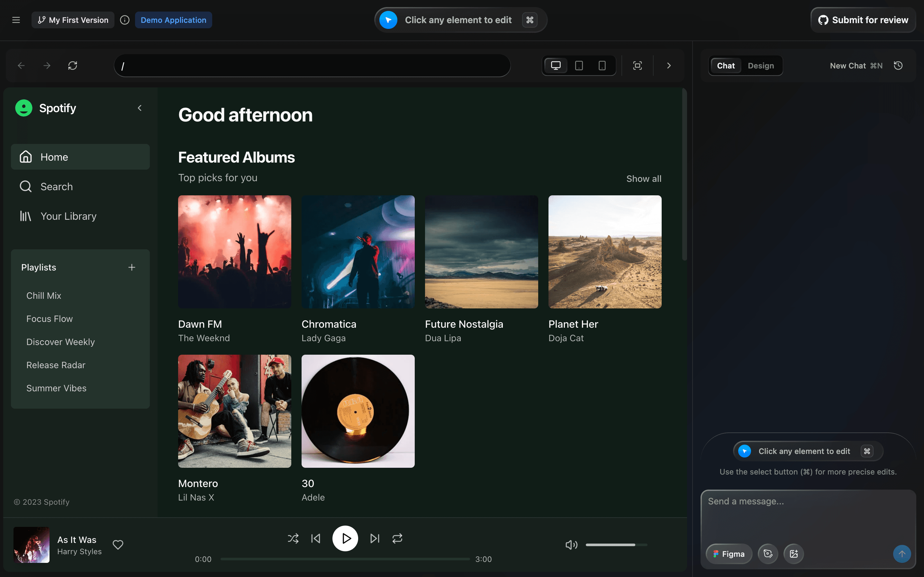Click the Dawn FM album title
The image size is (924, 577).
pos(200,324)
